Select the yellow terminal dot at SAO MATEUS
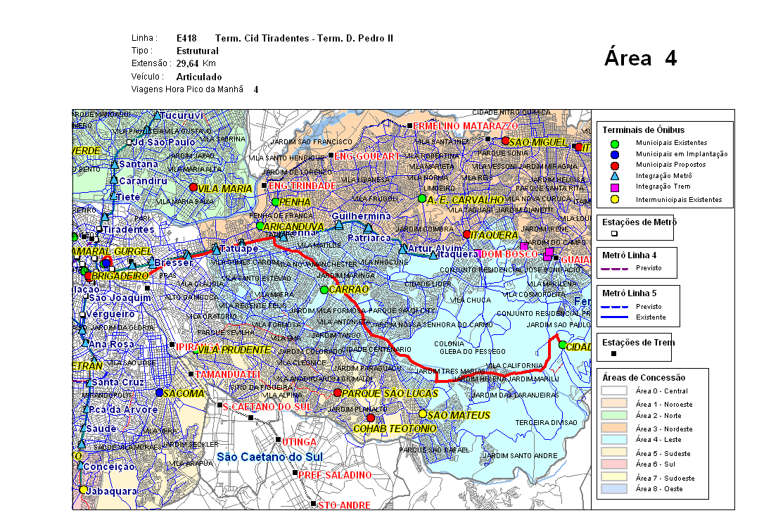771x532 pixels. click(422, 414)
